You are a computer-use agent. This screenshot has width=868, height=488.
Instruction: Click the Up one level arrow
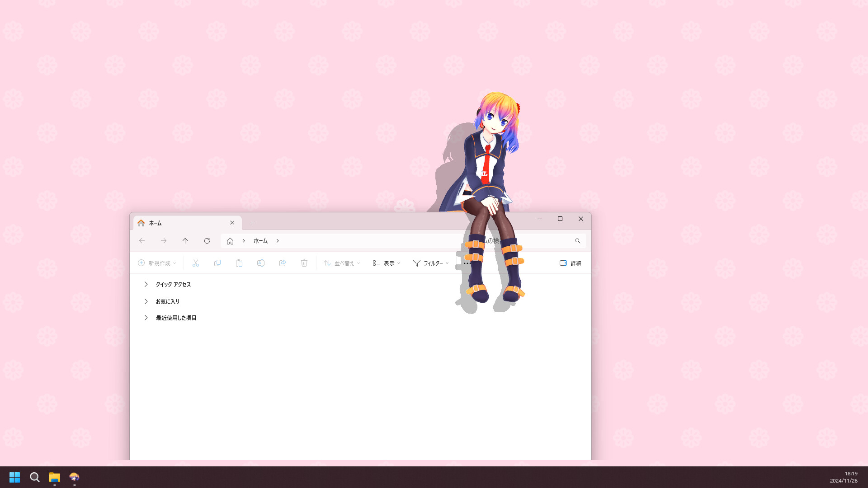(x=185, y=241)
